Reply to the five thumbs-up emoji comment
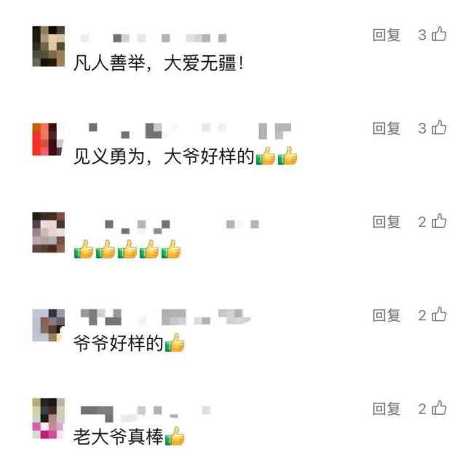Viewport: 473px width, 476px height. [386, 221]
